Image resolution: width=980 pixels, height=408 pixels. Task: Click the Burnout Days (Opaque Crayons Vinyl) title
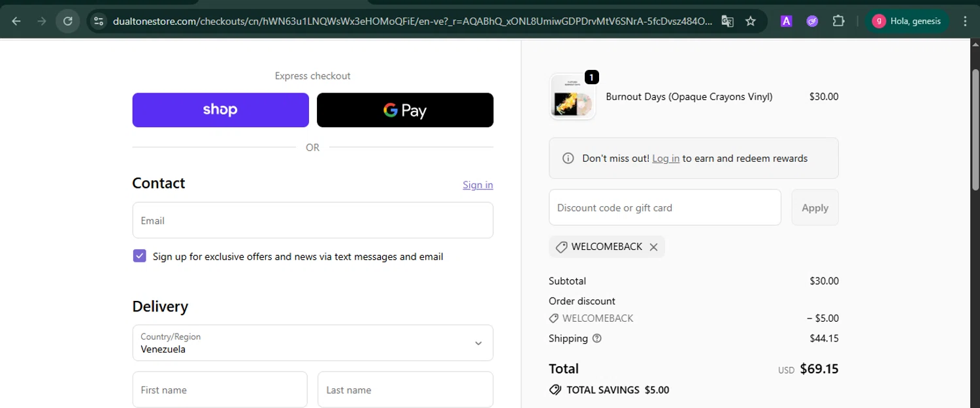coord(689,97)
